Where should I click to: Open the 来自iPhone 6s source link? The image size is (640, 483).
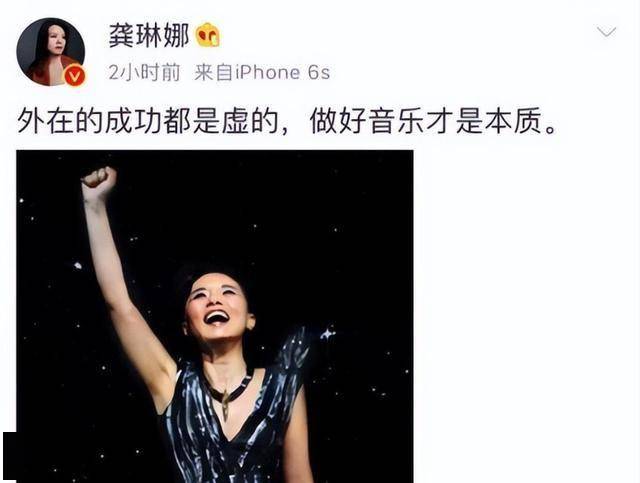pos(262,73)
